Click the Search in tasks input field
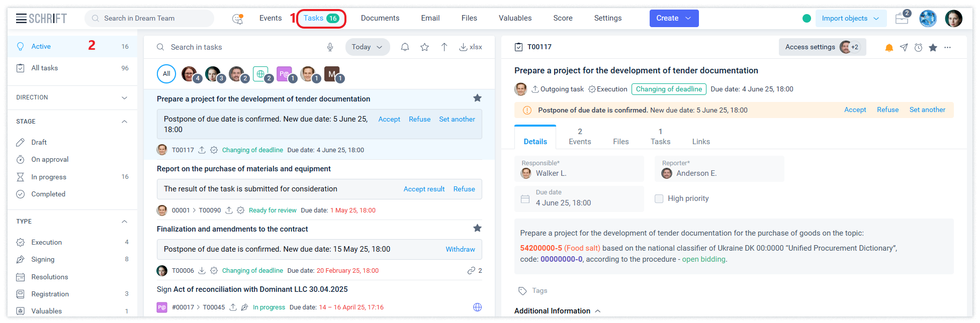Viewport: 980px width, 323px height. [x=241, y=47]
